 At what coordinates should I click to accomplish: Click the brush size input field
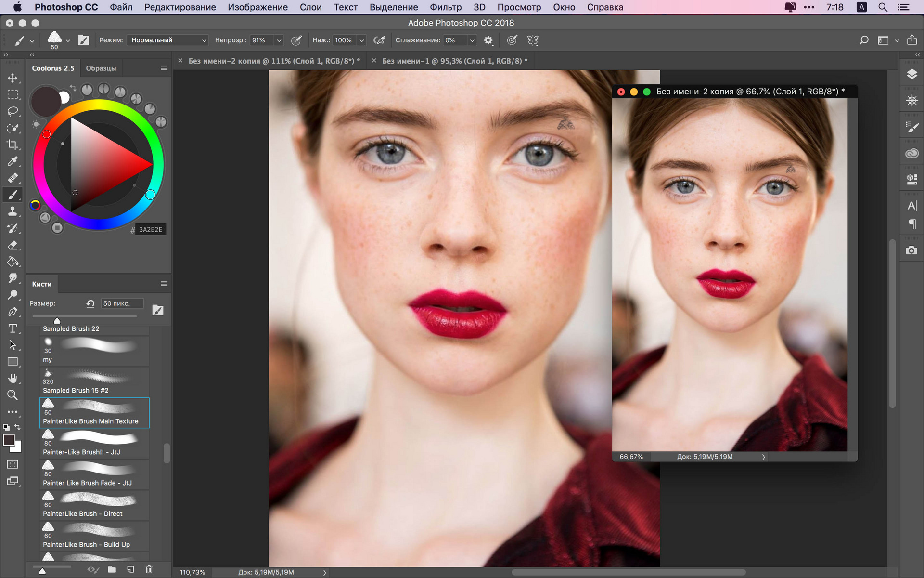click(x=122, y=303)
